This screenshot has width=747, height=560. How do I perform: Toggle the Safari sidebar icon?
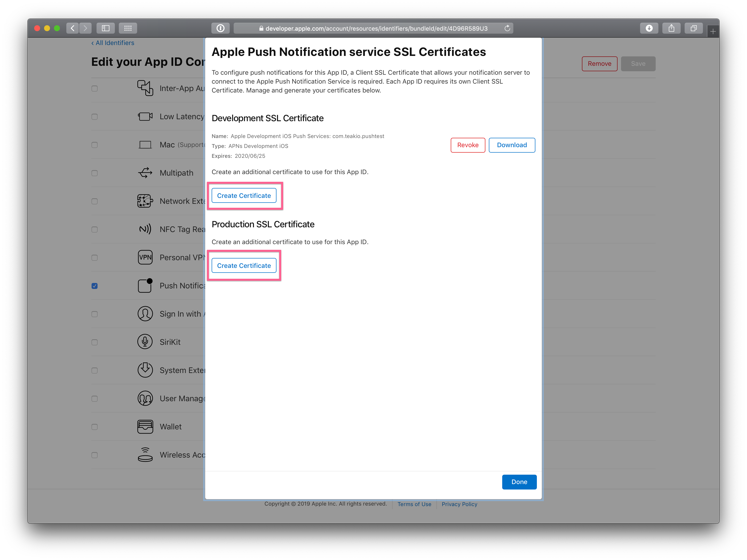(x=106, y=28)
